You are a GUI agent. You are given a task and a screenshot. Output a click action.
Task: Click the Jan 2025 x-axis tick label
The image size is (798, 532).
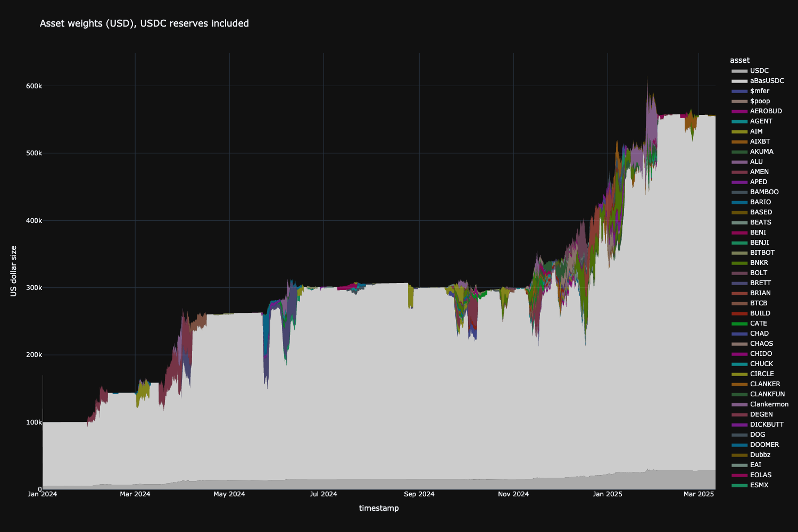point(608,494)
